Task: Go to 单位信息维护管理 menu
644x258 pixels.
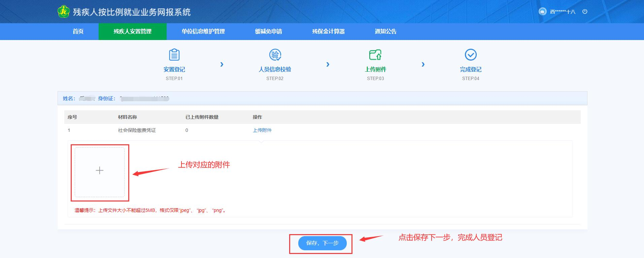Action: click(x=203, y=31)
